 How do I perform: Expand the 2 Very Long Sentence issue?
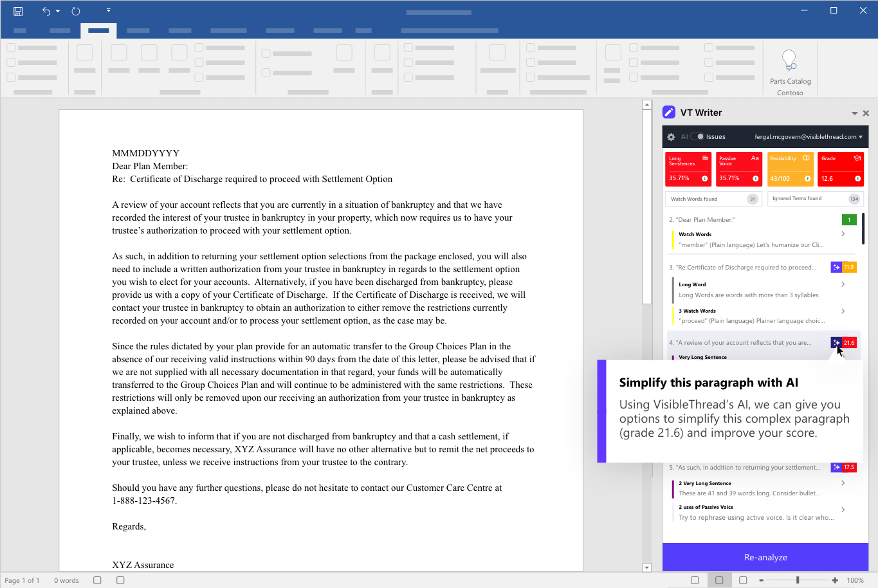point(843,483)
